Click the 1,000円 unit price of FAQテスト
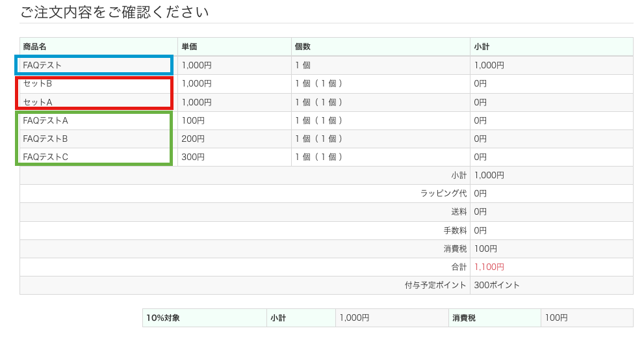 coord(197,65)
